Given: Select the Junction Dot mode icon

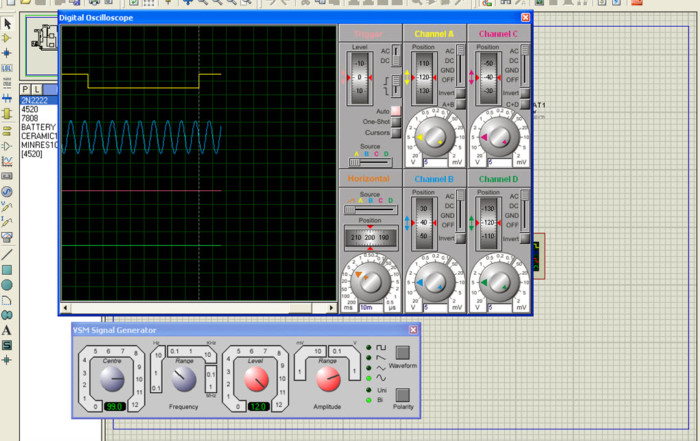Looking at the screenshot, I should pyautogui.click(x=7, y=53).
